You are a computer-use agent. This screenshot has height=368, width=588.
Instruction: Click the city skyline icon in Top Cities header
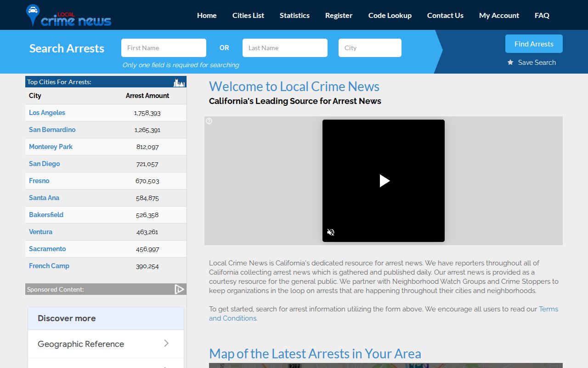click(179, 82)
